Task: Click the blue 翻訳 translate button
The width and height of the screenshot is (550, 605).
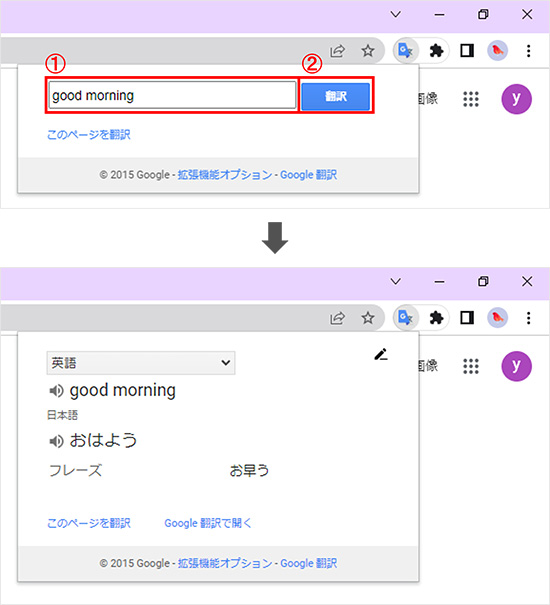Action: tap(335, 96)
